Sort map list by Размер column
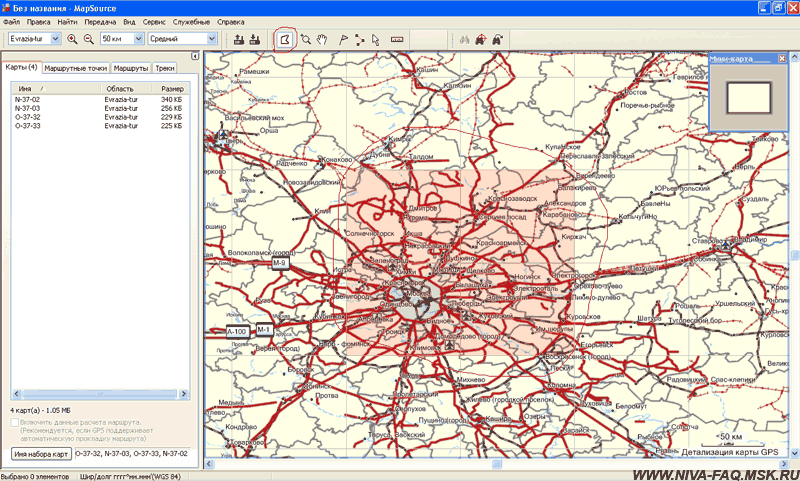The image size is (800, 481). [171, 89]
